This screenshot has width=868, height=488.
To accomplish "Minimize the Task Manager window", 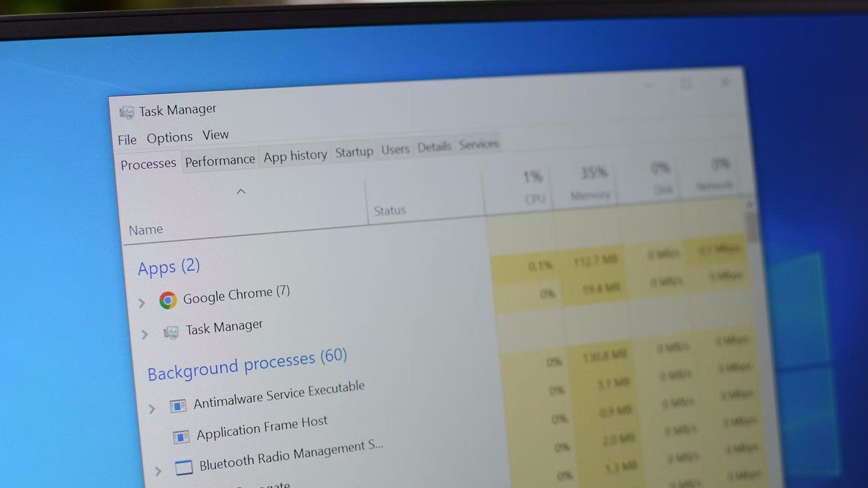I will (648, 86).
